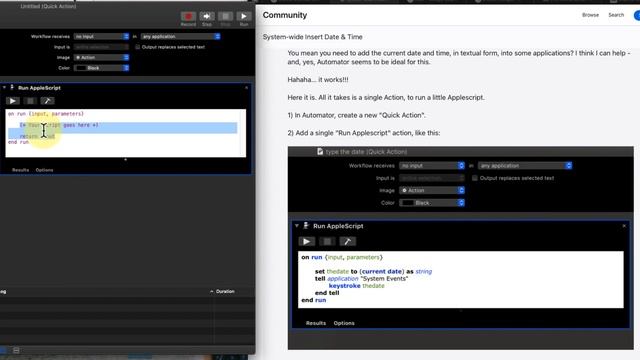The height and width of the screenshot is (360, 640).
Task: Click the 'Here it is. All it takes' sentence
Action: point(386,98)
